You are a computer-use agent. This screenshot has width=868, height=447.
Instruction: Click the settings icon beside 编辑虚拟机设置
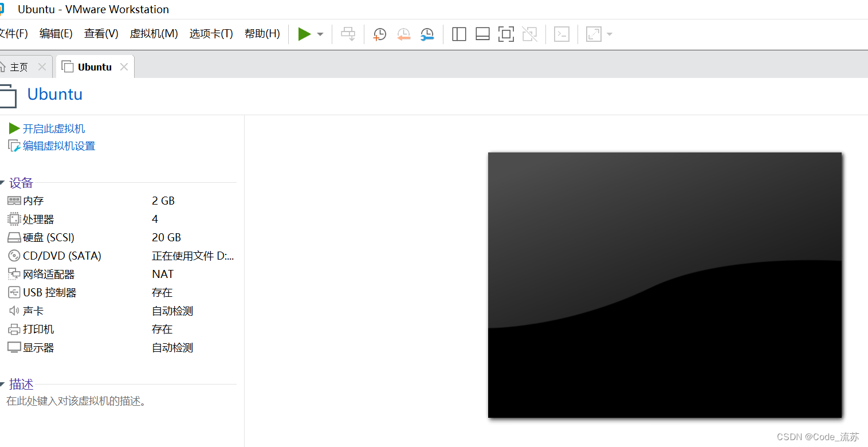pos(14,146)
